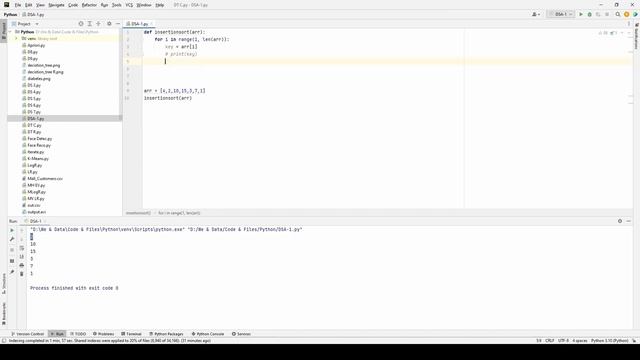Select opened file in Project panel
Viewport: 640px width, 360px height.
click(x=81, y=24)
